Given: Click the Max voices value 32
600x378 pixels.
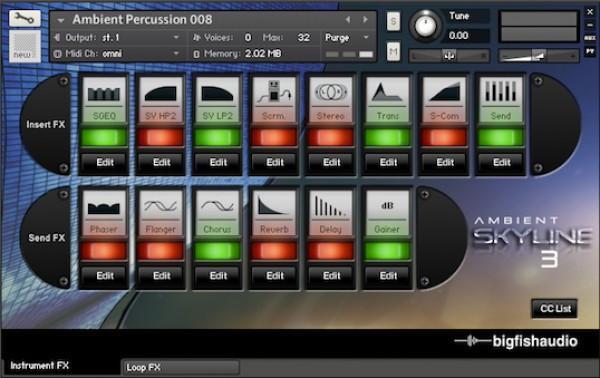Looking at the screenshot, I should 303,37.
